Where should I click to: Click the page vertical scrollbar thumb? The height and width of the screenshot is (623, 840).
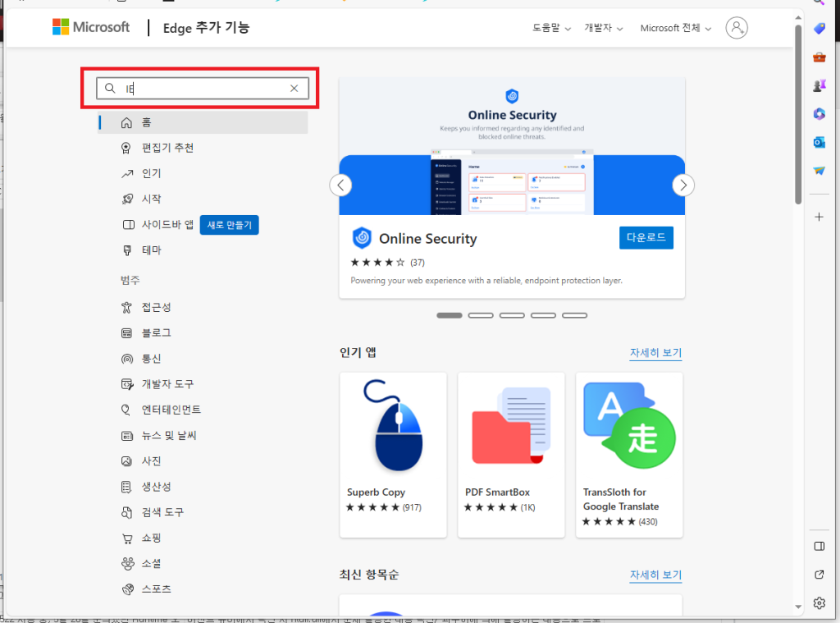tap(798, 114)
